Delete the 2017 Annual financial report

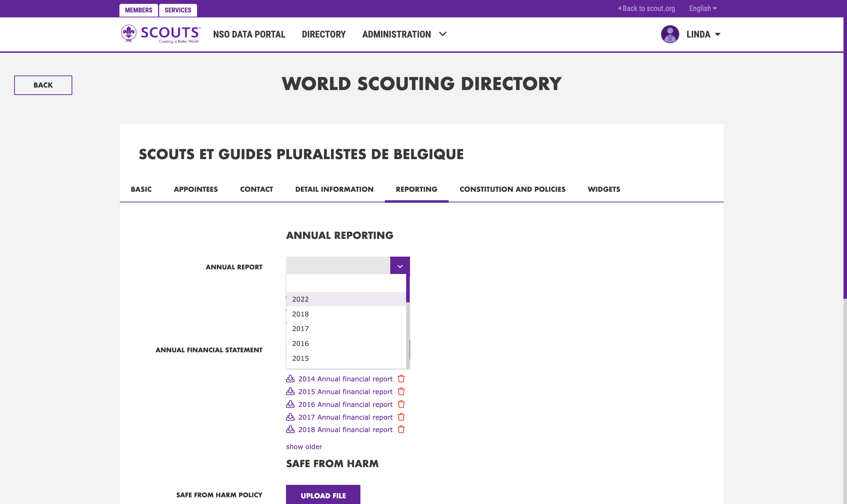pos(401,417)
